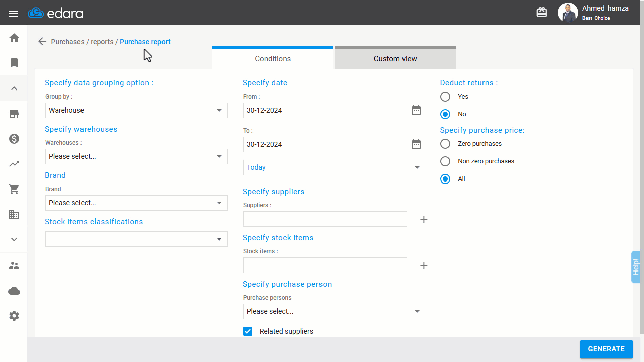The image size is (644, 362).
Task: Open building company sidebar icon
Action: click(x=14, y=214)
